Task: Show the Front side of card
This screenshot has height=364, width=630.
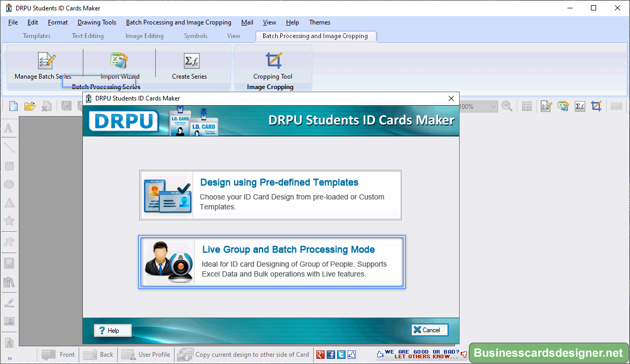Action: (58, 355)
